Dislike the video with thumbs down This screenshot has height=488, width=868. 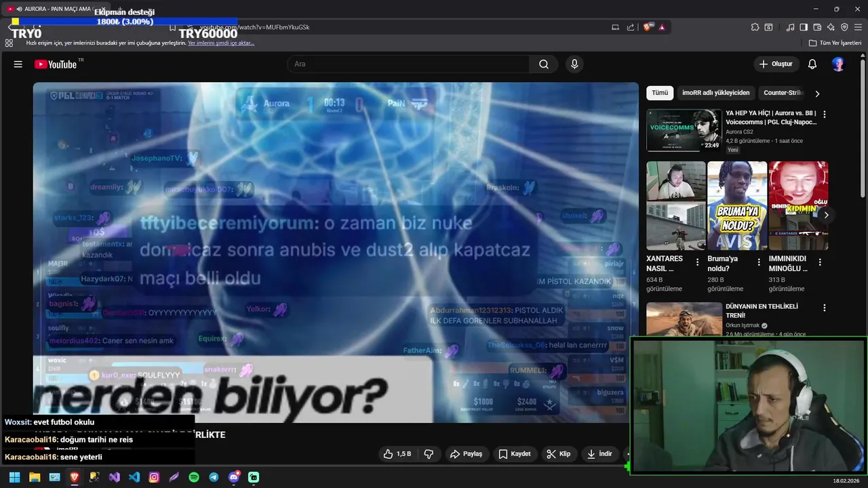(429, 454)
